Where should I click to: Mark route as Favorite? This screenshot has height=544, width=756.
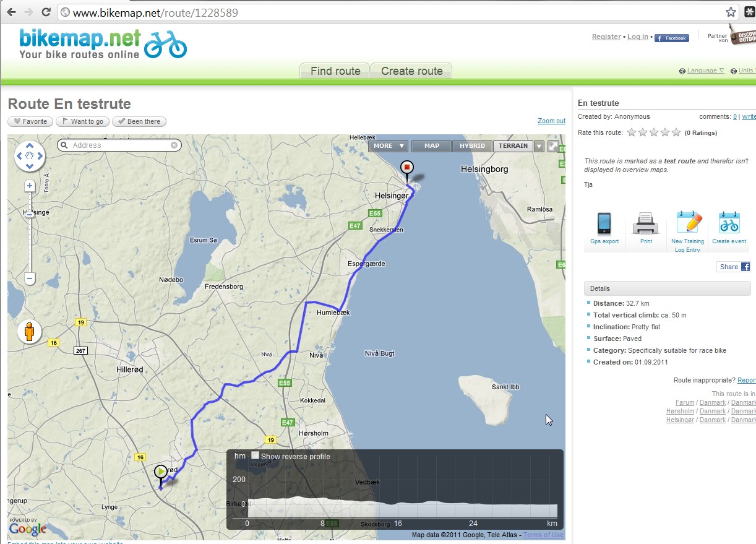(x=30, y=121)
